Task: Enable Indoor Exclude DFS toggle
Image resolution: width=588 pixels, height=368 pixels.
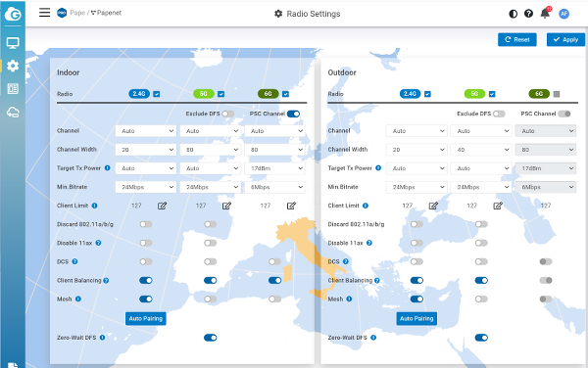Action: pyautogui.click(x=228, y=114)
